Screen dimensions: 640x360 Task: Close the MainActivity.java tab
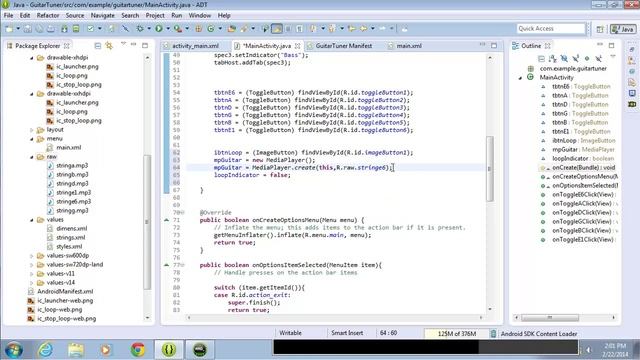tap(298, 46)
